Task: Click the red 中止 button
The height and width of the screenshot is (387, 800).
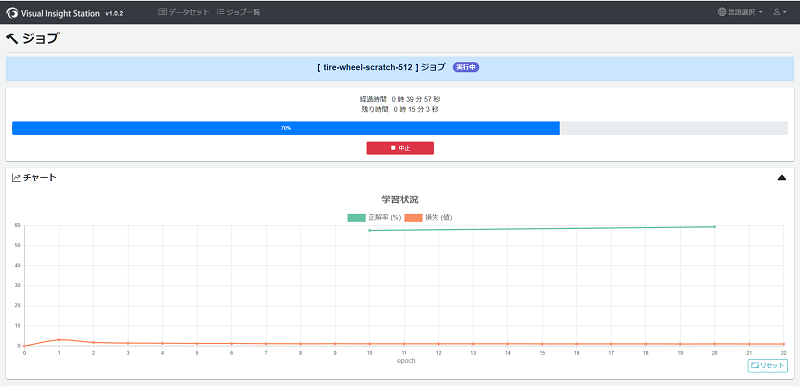Action: coord(400,148)
